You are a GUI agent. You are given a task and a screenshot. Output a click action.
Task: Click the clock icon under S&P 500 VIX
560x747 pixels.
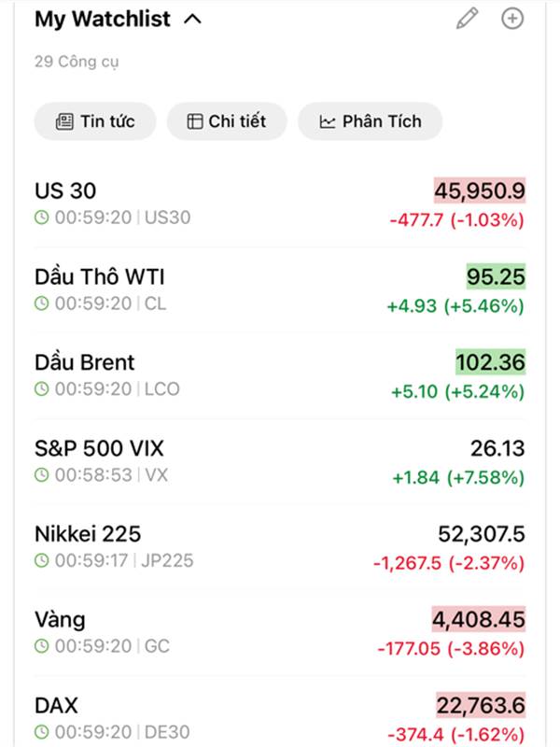(x=41, y=475)
